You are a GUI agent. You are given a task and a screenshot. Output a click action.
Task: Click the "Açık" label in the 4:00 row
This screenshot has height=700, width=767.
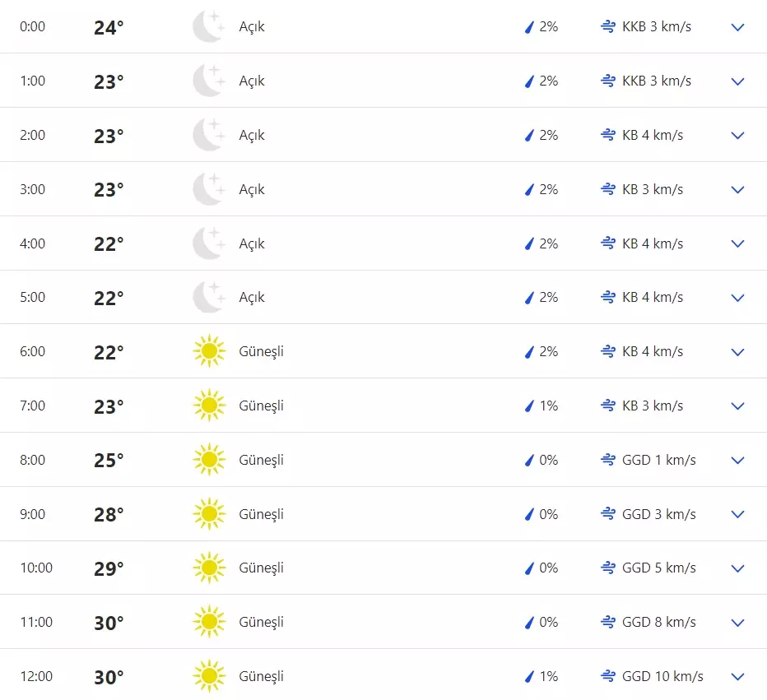252,243
